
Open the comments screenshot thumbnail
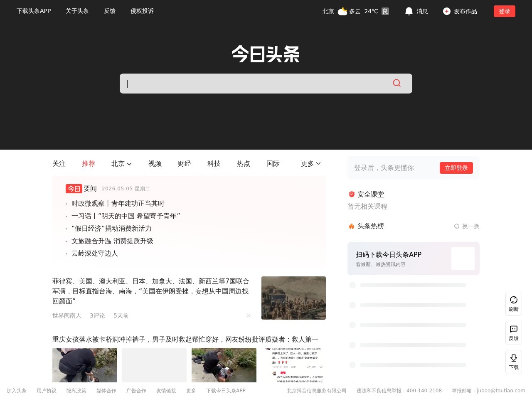pos(293,365)
